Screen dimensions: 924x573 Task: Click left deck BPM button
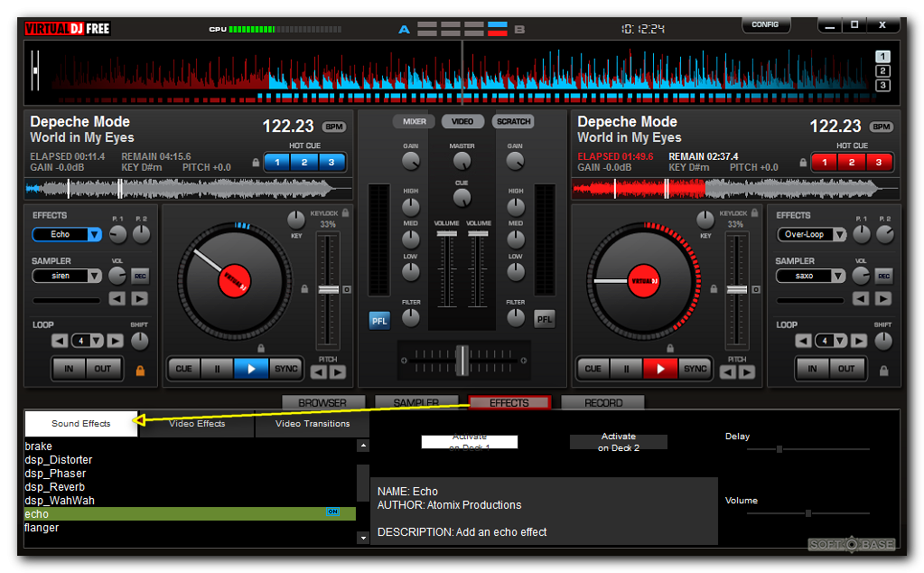click(334, 127)
